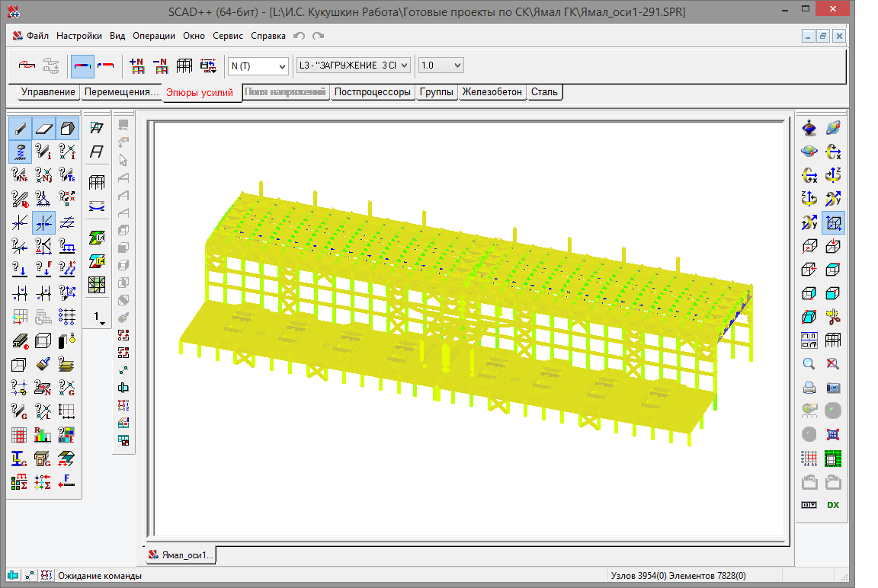Click the +N add diagram icon

(137, 66)
